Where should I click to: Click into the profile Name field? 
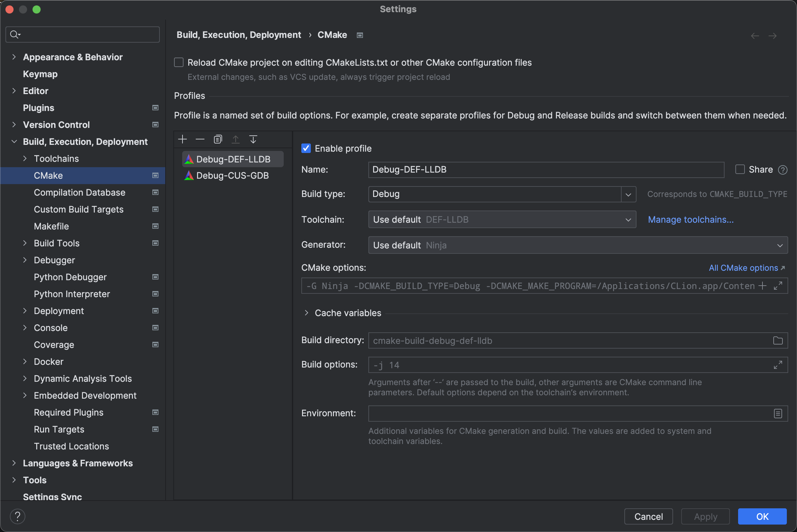[546, 170]
